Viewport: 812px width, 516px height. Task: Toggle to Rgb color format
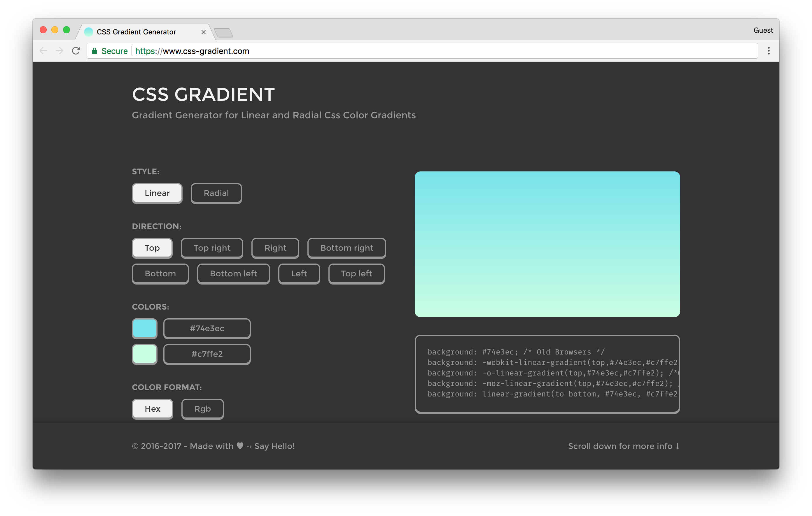[202, 409]
